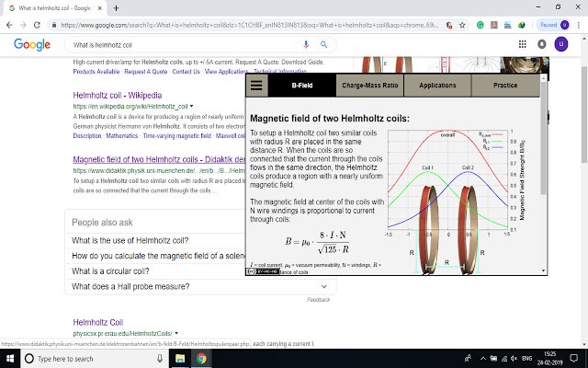Open the hamburger menu in preview

(256, 86)
